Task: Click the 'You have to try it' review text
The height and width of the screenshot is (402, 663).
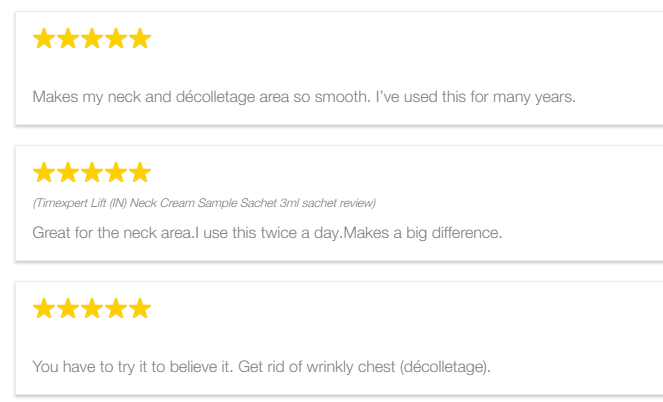Action: point(262,366)
